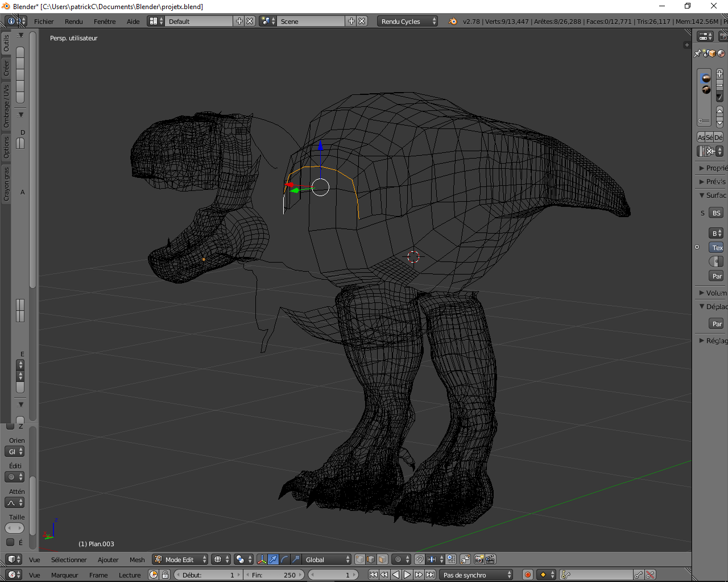Open the Mesh menu in viewport header
Screen dimensions: 728x582
(137, 559)
